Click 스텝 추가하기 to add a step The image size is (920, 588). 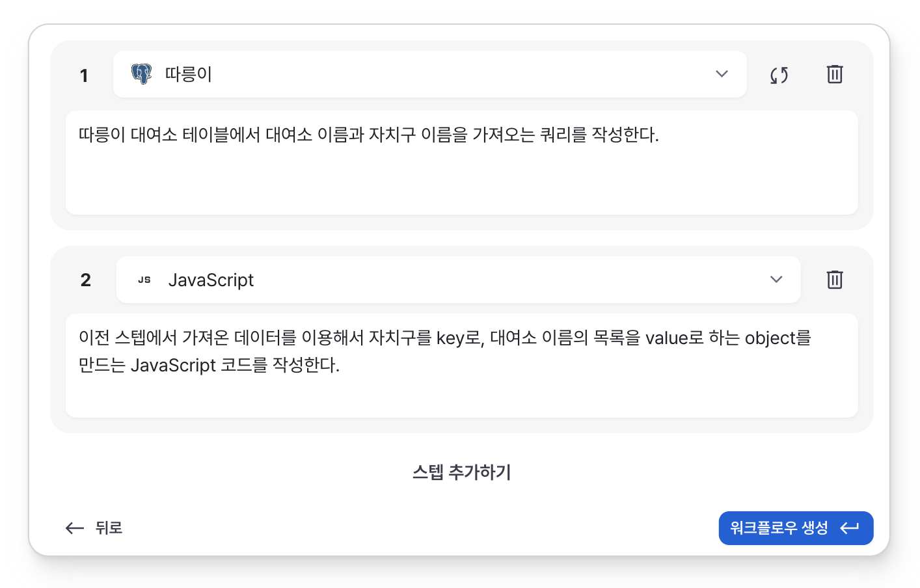(461, 472)
